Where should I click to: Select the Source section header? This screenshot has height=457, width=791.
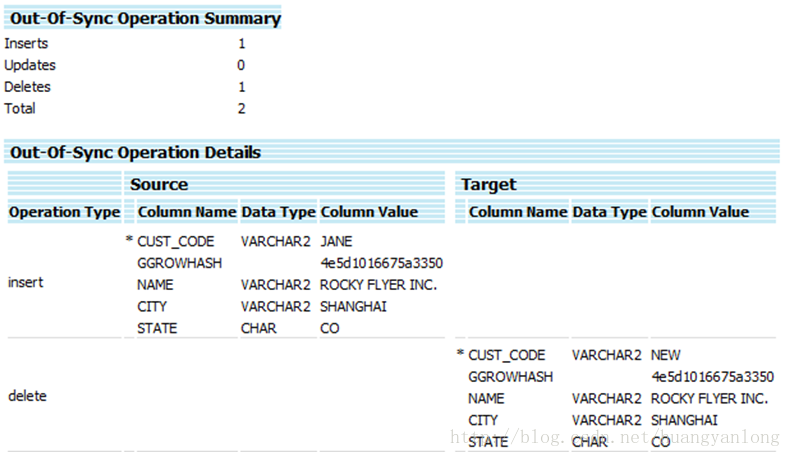159,184
